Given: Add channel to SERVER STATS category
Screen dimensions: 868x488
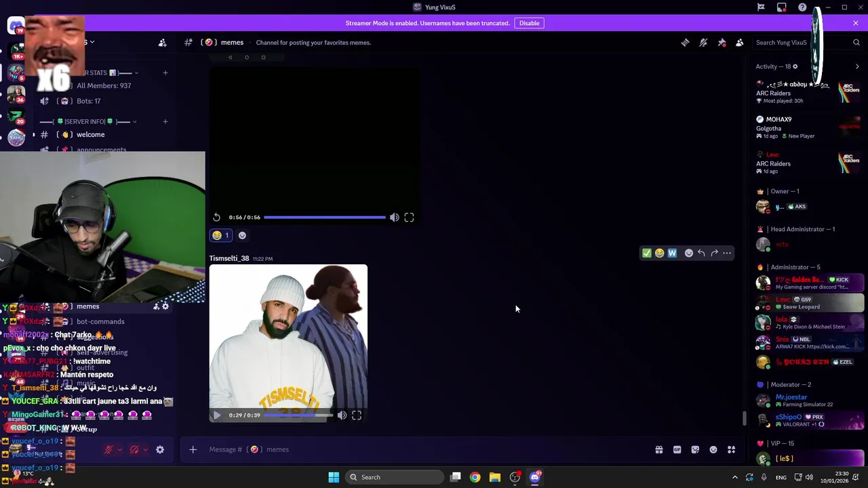Looking at the screenshot, I should coord(165,73).
